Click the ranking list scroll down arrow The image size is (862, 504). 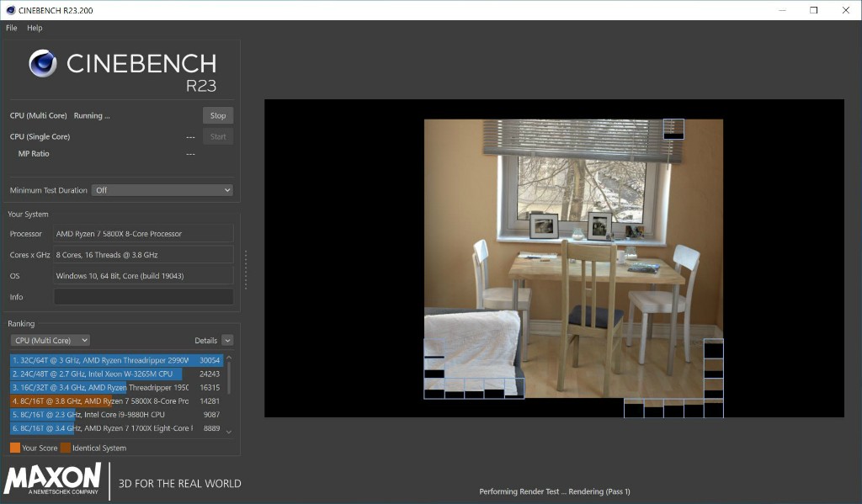click(x=229, y=432)
